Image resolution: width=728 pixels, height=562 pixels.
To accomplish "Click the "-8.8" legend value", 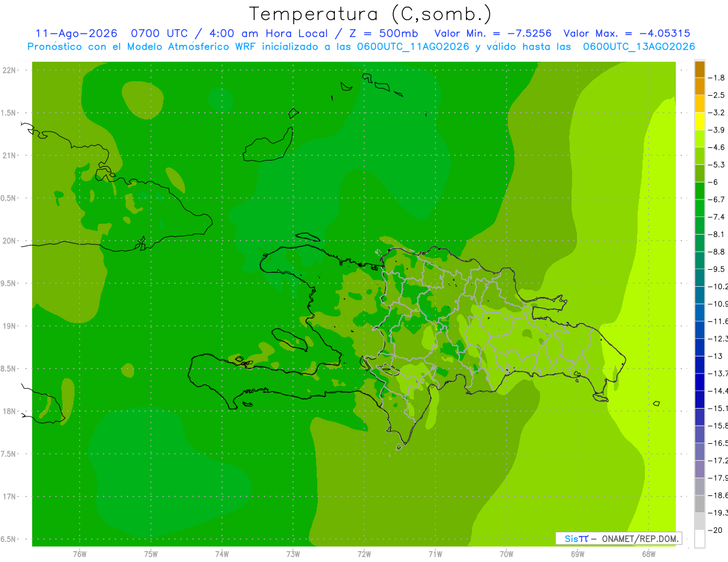I will 717,252.
